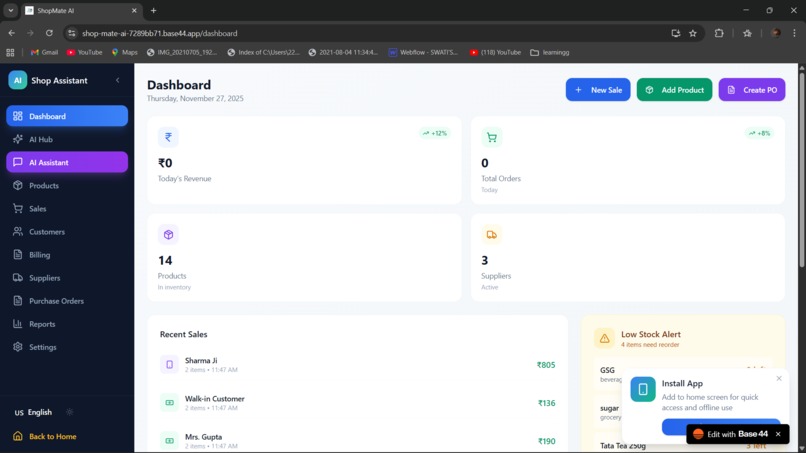Click the icon beside Sharma Ji sale

tap(169, 365)
